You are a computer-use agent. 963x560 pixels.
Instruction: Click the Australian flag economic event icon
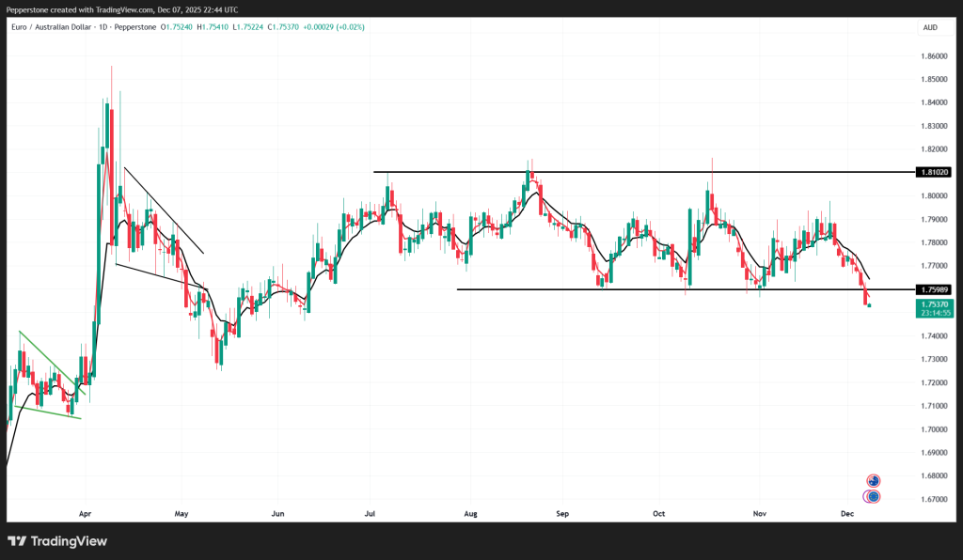873,480
